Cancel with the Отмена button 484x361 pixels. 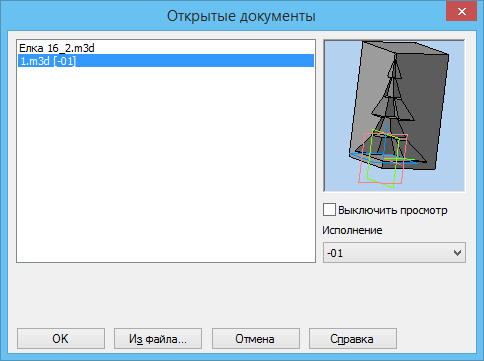point(256,339)
